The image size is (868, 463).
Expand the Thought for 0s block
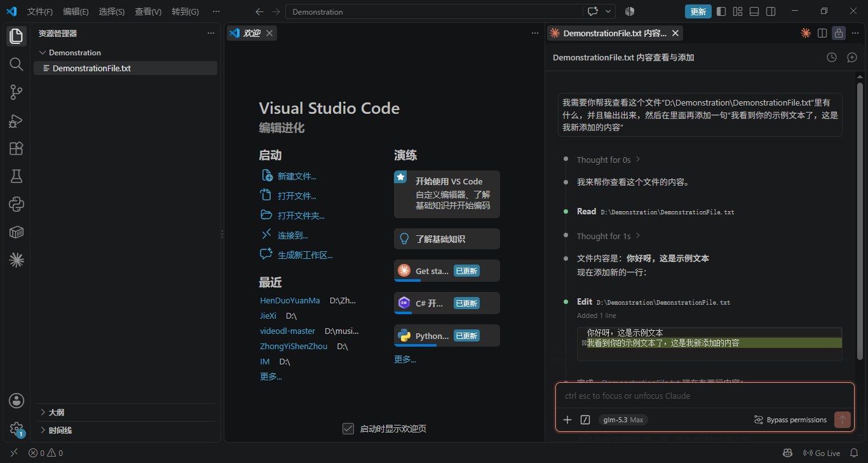tap(608, 160)
